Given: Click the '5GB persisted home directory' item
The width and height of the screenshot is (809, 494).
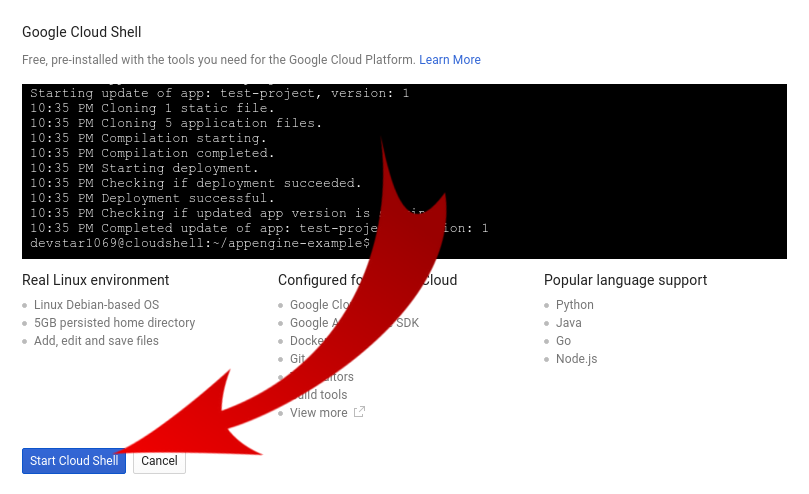Looking at the screenshot, I should coord(115,323).
